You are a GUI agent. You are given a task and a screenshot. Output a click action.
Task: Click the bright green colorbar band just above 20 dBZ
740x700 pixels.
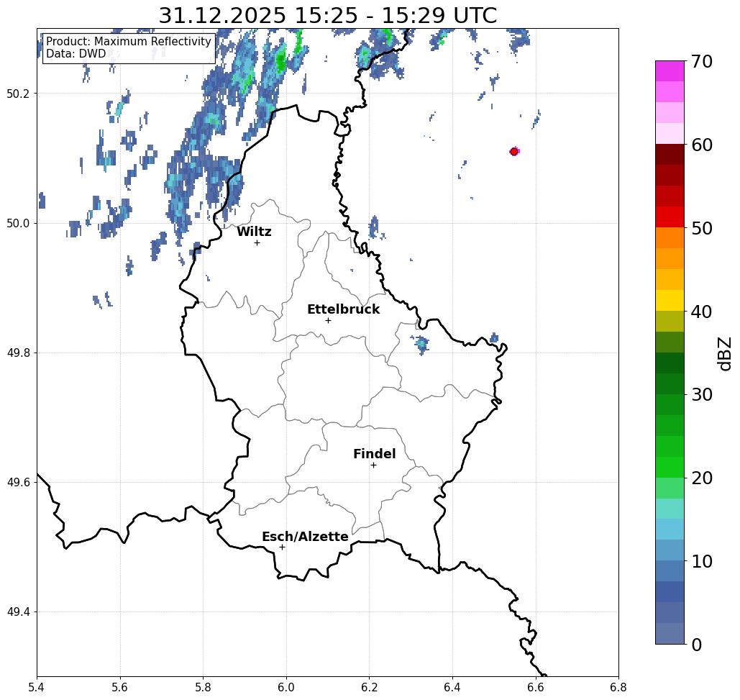[x=670, y=467]
